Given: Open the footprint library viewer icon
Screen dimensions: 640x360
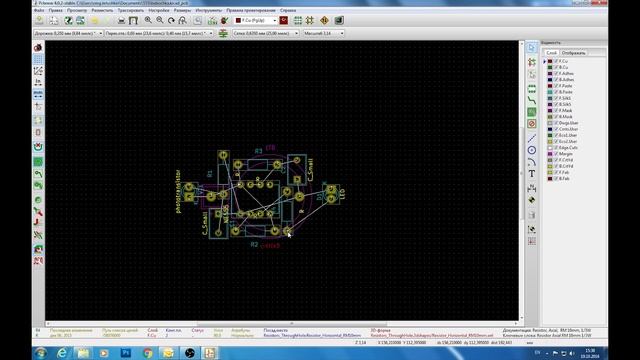Looking at the screenshot, I should pos(80,20).
